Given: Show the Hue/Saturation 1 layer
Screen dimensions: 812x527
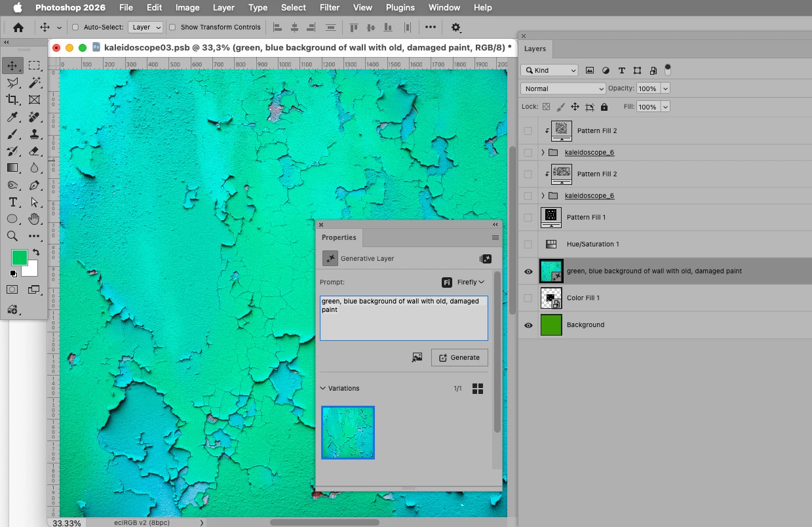Looking at the screenshot, I should 528,244.
